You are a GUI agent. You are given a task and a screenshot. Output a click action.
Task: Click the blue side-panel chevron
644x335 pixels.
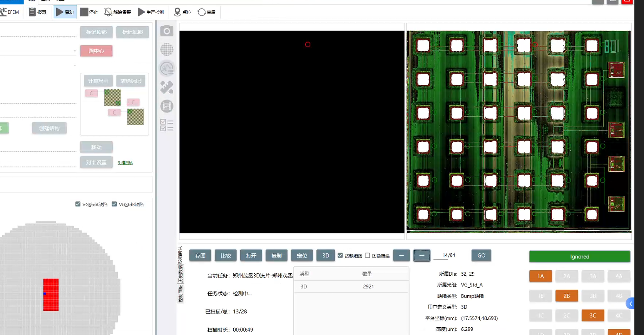click(x=630, y=303)
